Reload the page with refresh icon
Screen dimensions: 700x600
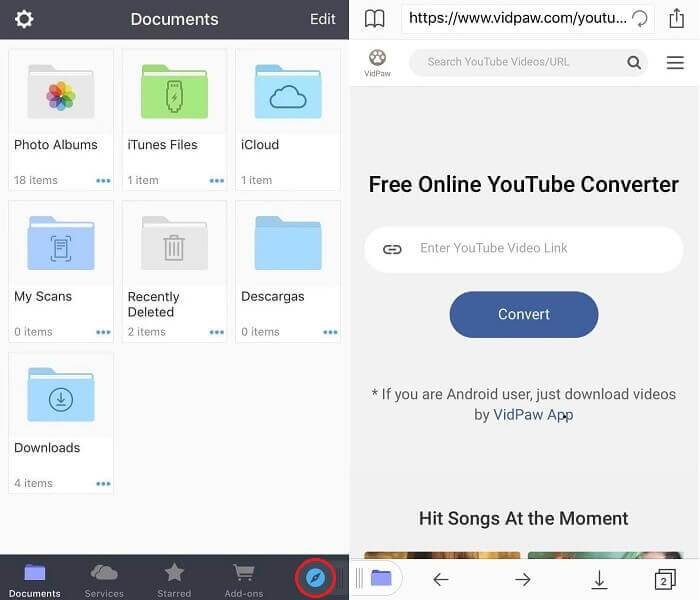(x=640, y=19)
